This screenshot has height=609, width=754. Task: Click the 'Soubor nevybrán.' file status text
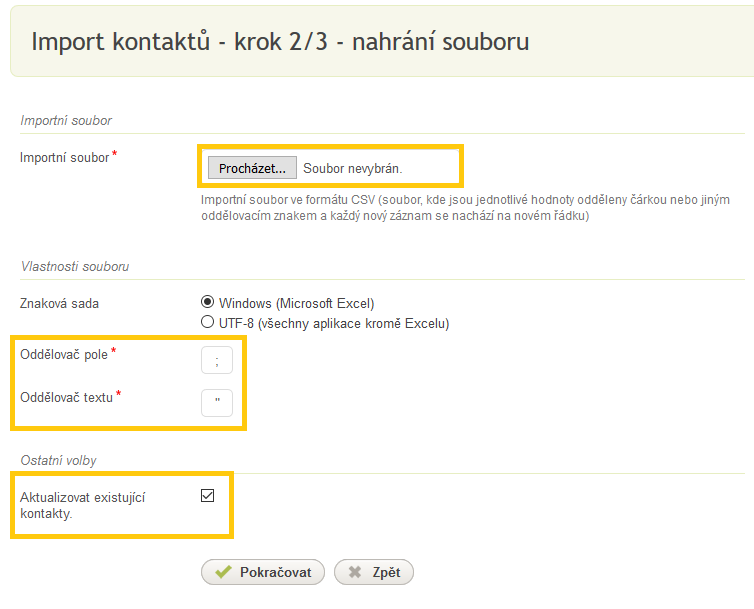(x=352, y=168)
